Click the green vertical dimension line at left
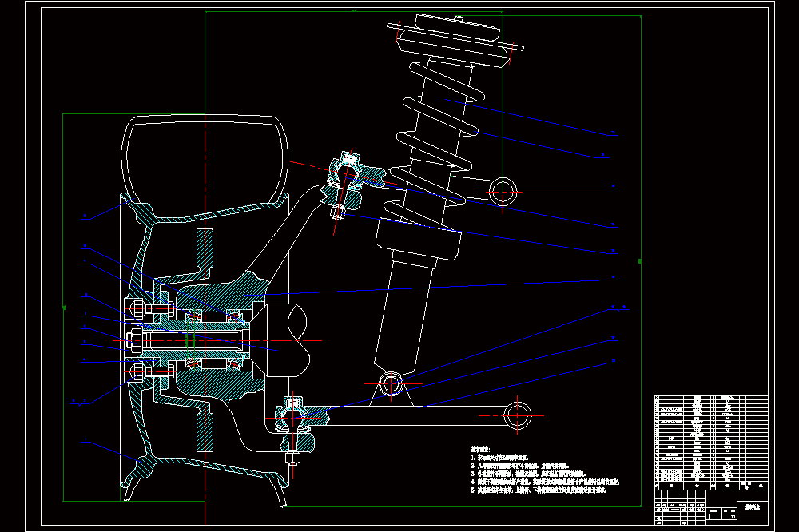The image size is (799, 532). pyautogui.click(x=63, y=308)
